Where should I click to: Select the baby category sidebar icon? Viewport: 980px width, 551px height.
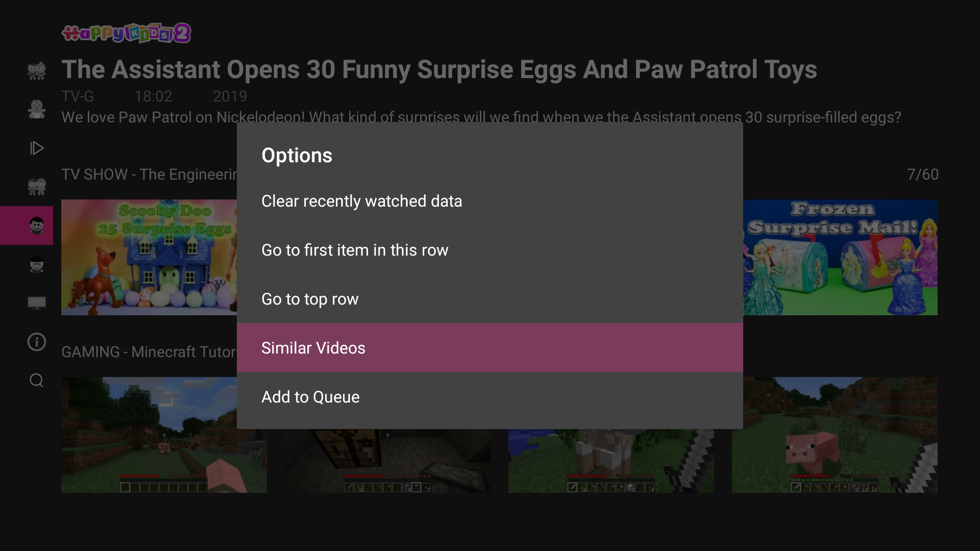[x=37, y=109]
